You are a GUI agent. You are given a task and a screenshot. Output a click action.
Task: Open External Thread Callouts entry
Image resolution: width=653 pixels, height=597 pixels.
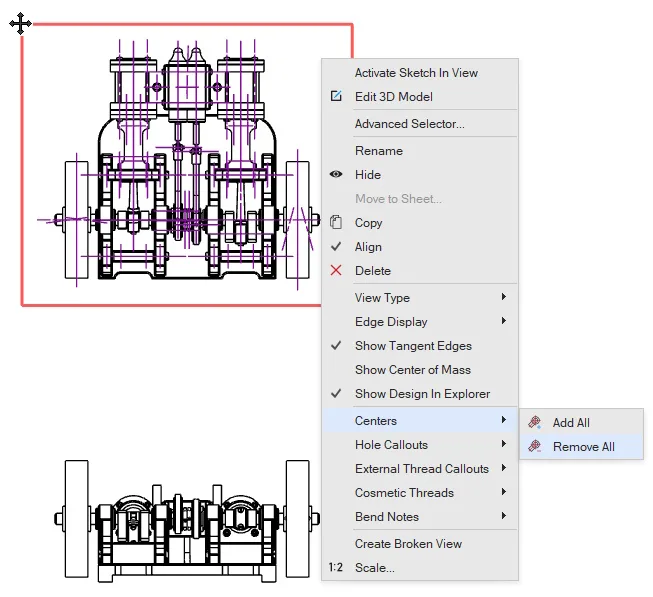[420, 469]
